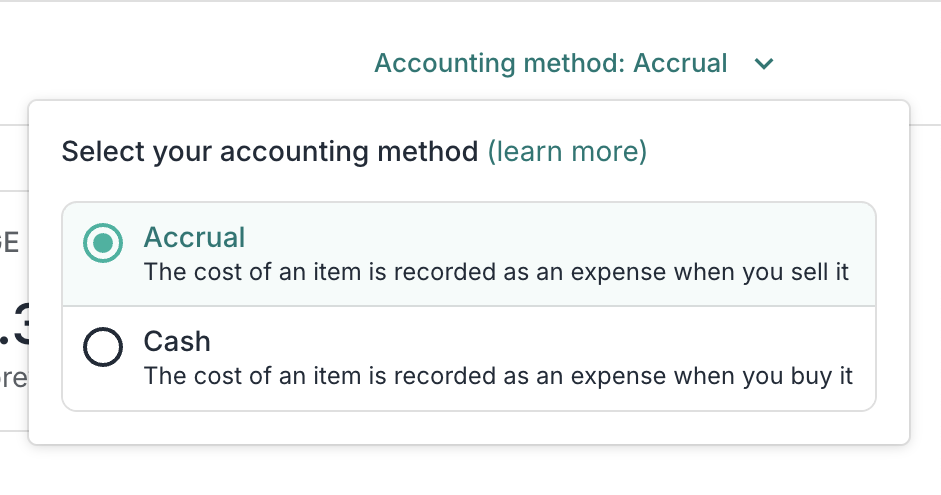The width and height of the screenshot is (941, 495).
Task: Choose the Cash accounting method row
Action: (x=468, y=358)
